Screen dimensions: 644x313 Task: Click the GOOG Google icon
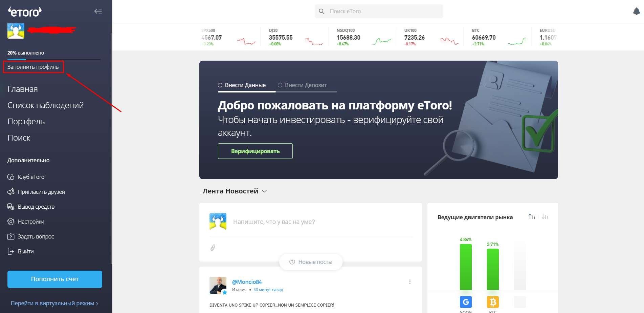point(466,302)
